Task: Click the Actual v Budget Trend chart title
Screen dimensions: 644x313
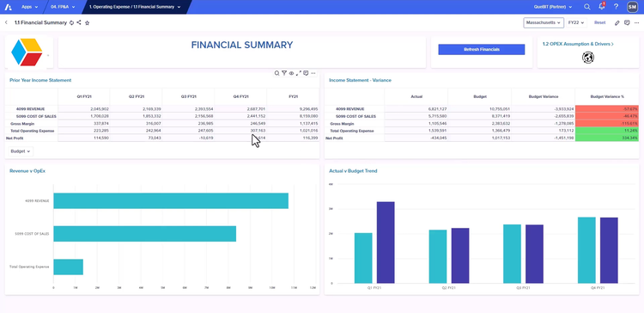Action: pyautogui.click(x=353, y=171)
